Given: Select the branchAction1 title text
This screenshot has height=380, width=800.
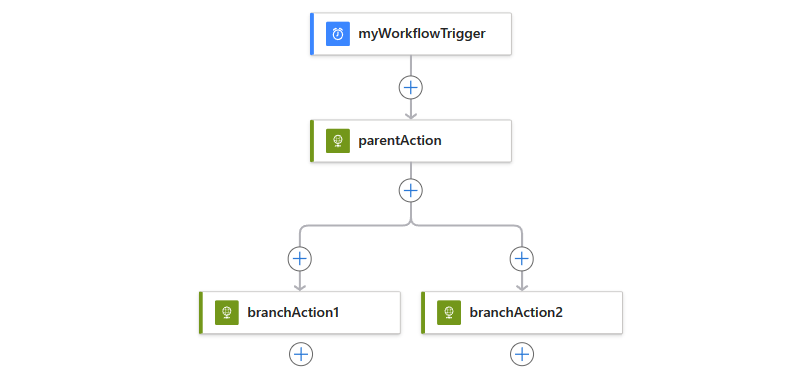Looking at the screenshot, I should click(293, 313).
